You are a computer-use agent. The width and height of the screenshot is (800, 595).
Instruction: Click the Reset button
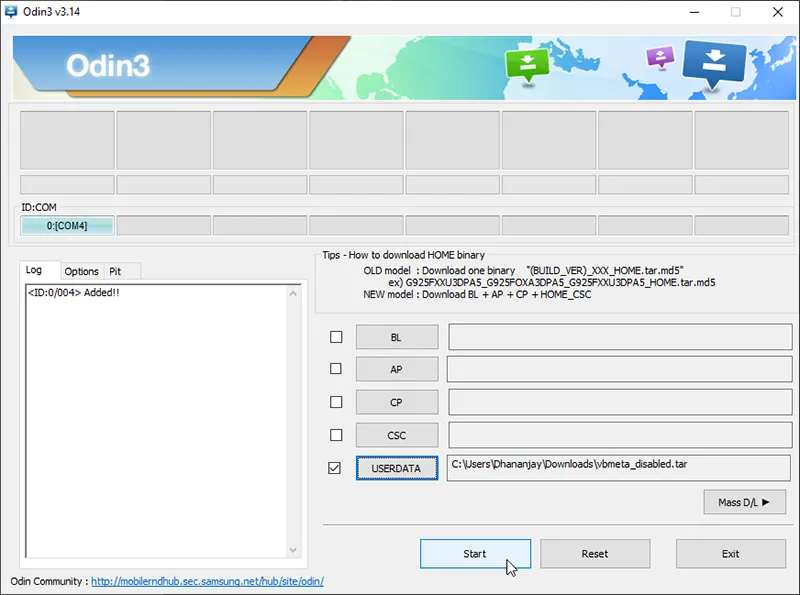595,554
